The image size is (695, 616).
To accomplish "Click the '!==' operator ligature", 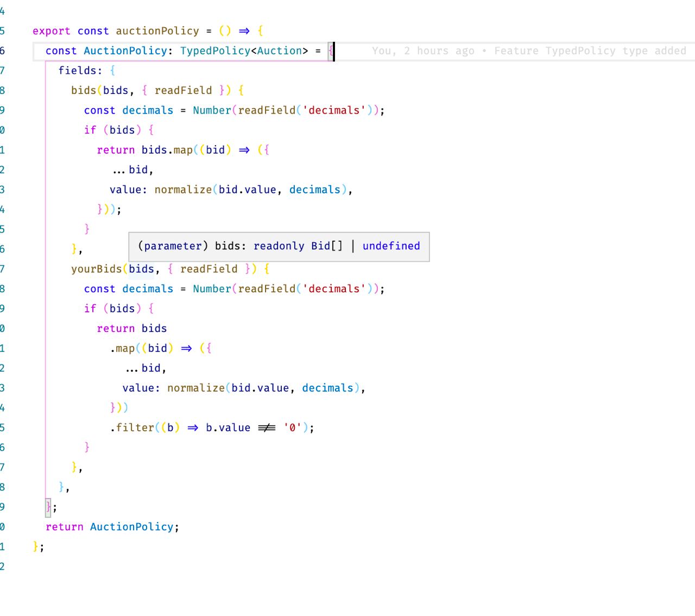I will [267, 428].
